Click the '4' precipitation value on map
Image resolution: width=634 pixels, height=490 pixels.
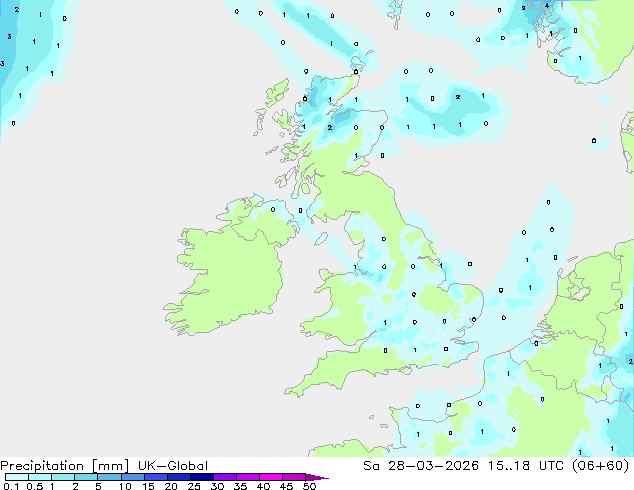[x=547, y=6]
